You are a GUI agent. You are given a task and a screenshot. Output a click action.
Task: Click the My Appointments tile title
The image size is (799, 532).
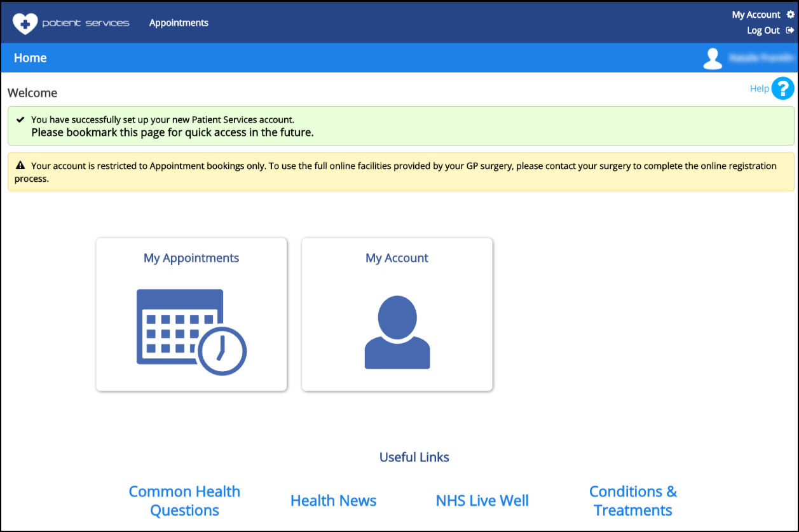(191, 258)
